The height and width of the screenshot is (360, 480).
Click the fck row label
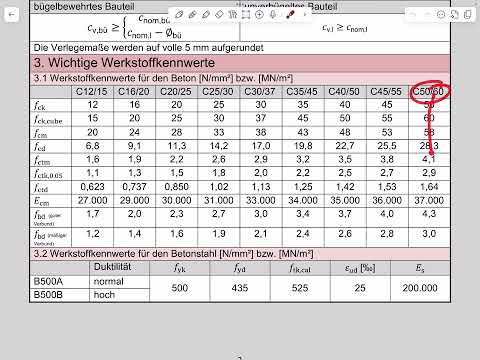pyautogui.click(x=40, y=106)
